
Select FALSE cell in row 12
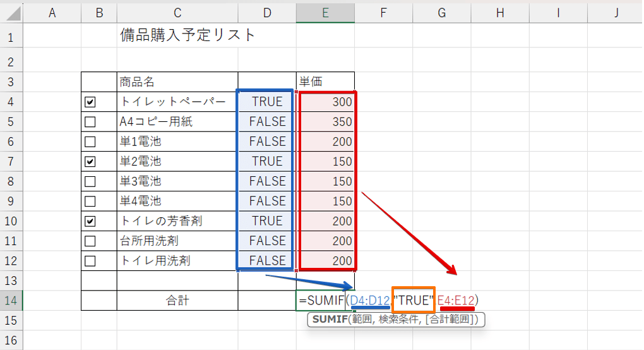[x=267, y=261]
